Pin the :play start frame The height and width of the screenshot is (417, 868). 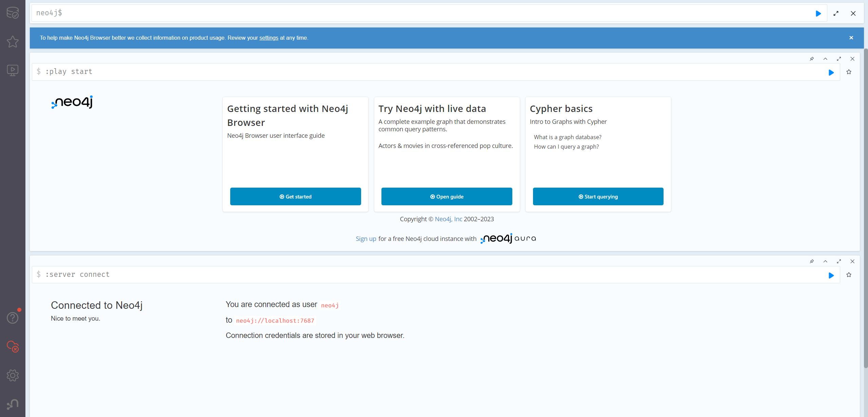(x=812, y=59)
